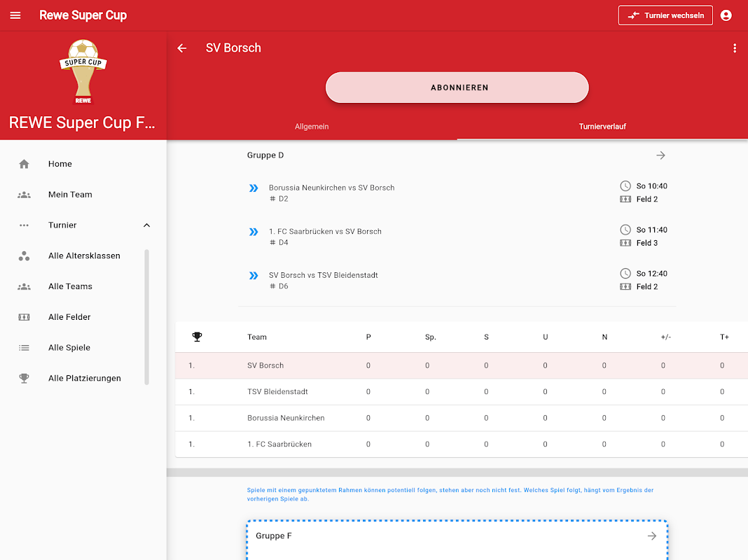Viewport: 748px width, 560px height.
Task: Click the Rewe Super Cup app title
Action: click(83, 15)
